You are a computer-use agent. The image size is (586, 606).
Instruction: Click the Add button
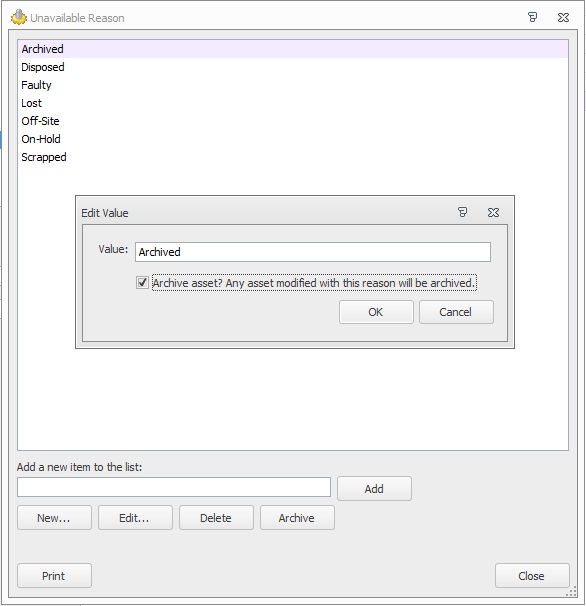point(374,489)
